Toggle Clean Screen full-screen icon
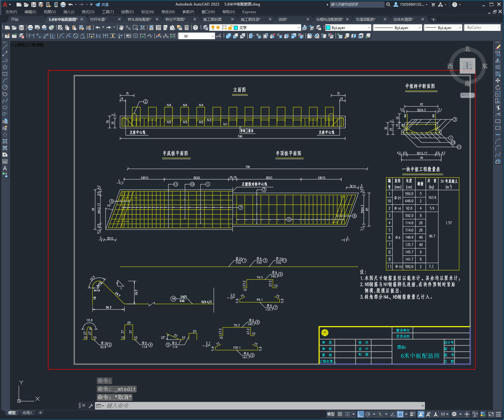Viewport: 504px width, 420px height. coord(491,414)
